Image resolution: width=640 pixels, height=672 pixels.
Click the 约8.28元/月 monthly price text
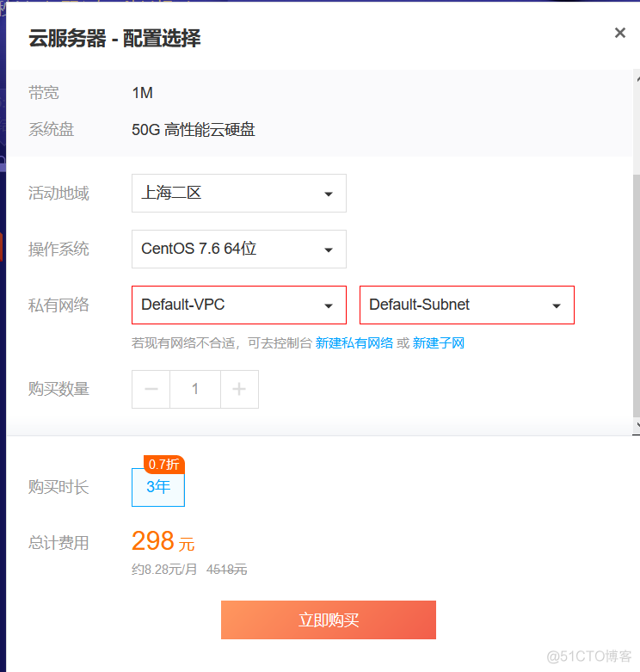[164, 570]
